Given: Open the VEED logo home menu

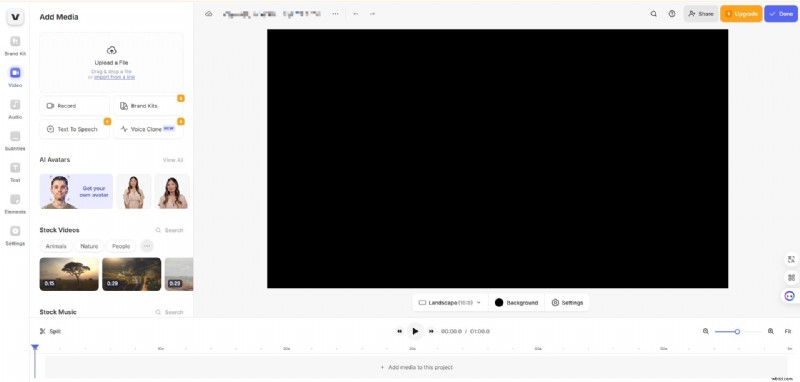Looking at the screenshot, I should pyautogui.click(x=15, y=17).
